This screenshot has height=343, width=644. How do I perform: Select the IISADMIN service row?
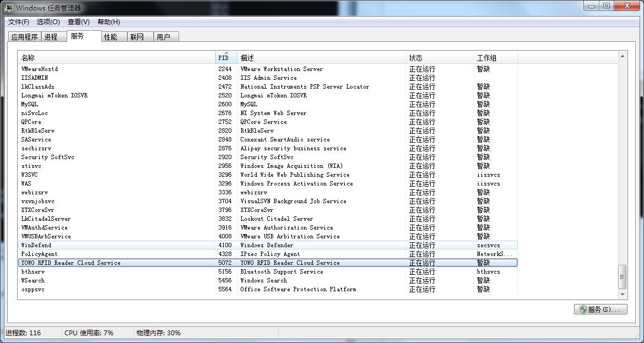click(268, 78)
